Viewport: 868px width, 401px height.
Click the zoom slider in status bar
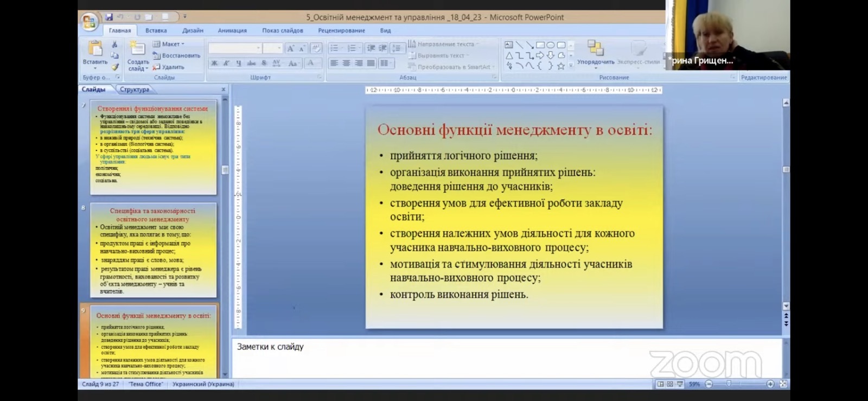pos(729,384)
